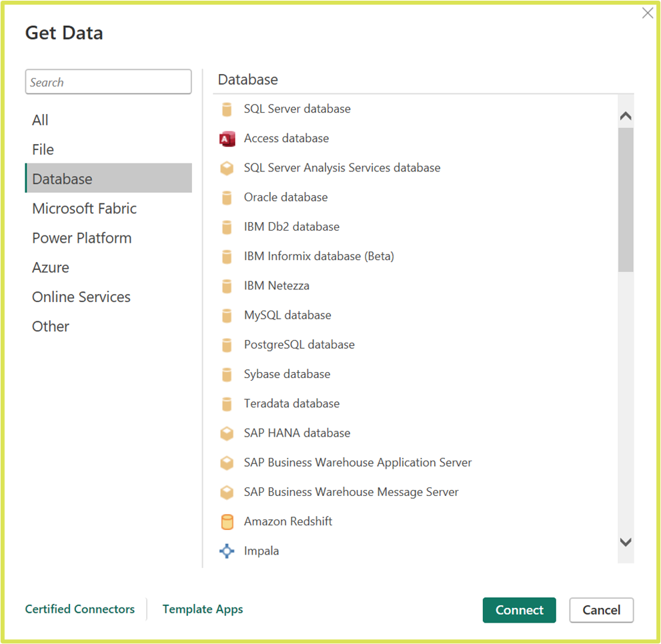The height and width of the screenshot is (644, 661).
Task: Click the PostgreSQL database icon
Action: click(x=227, y=345)
